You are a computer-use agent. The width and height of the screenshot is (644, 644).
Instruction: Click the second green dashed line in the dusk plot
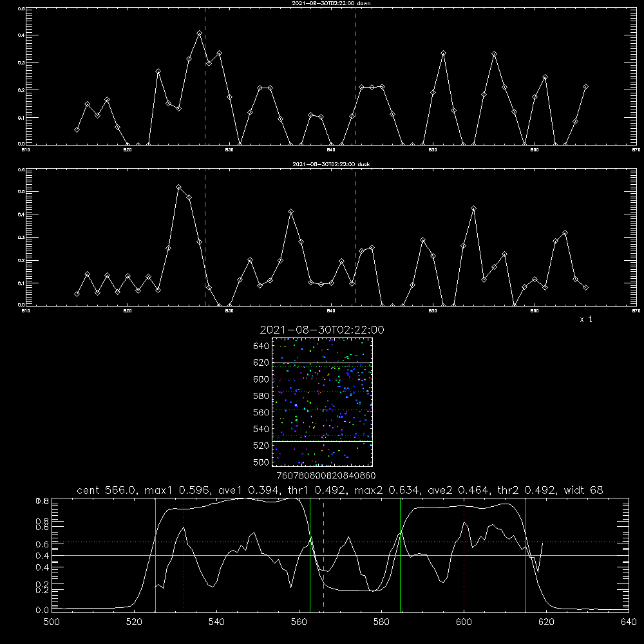tap(355, 238)
